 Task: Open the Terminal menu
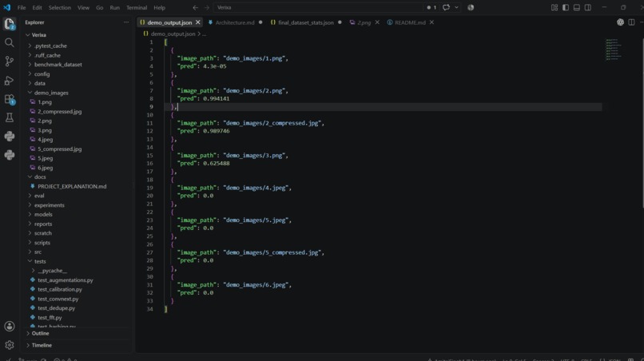[137, 7]
